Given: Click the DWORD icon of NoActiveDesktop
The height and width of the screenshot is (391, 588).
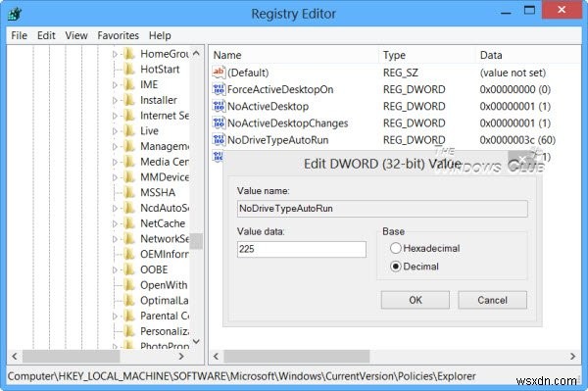Looking at the screenshot, I should [x=219, y=106].
